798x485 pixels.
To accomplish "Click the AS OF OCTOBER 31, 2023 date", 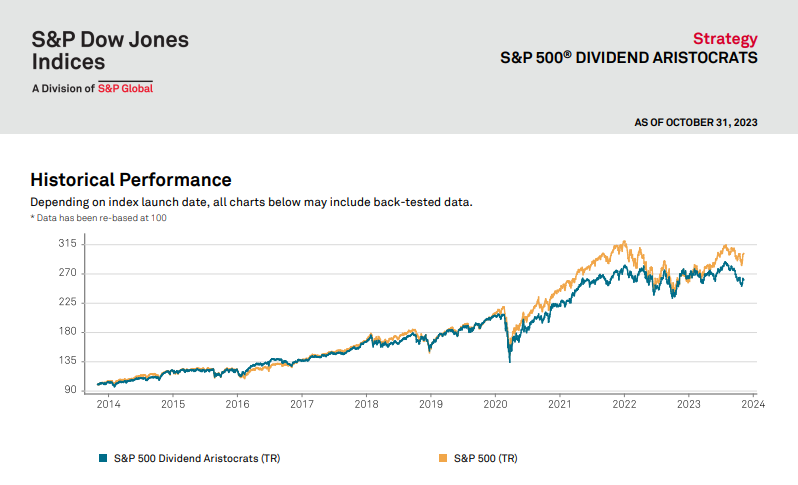I will click(696, 123).
